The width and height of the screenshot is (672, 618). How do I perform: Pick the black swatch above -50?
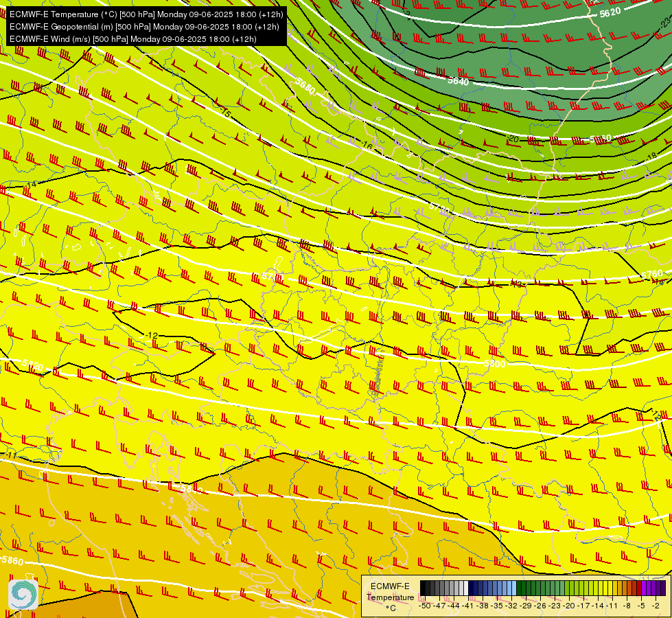[423, 588]
